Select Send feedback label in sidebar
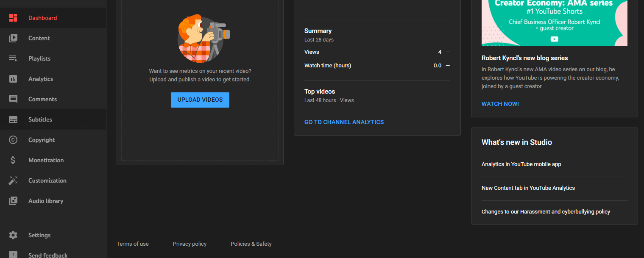The width and height of the screenshot is (644, 258). coord(48,255)
